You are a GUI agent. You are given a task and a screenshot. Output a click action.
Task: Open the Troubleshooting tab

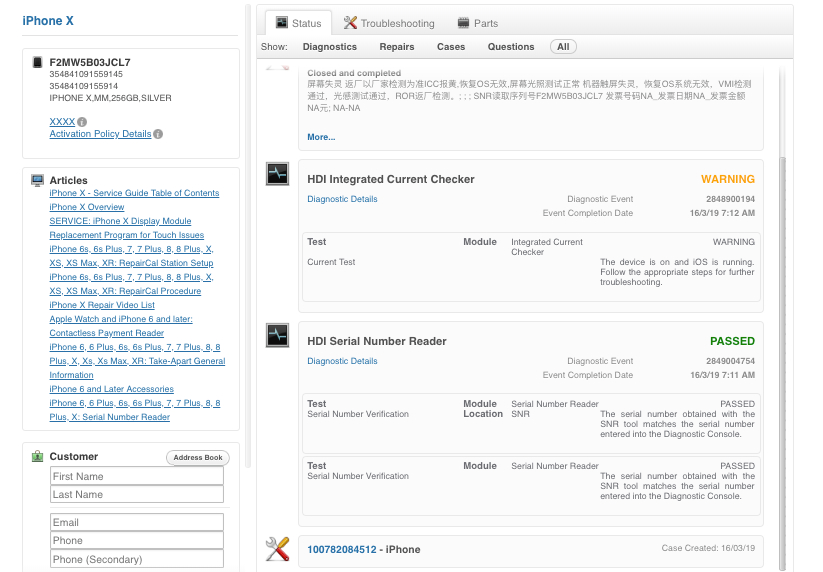[x=389, y=23]
